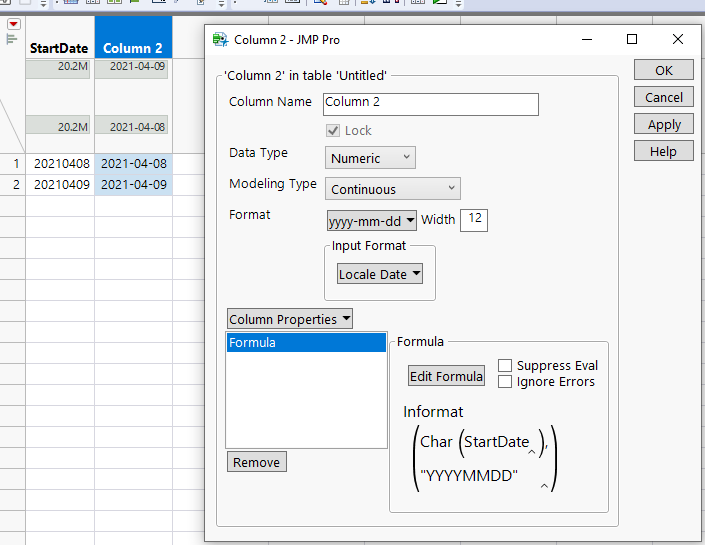
Task: Click the Cancel button
Action: click(x=664, y=97)
